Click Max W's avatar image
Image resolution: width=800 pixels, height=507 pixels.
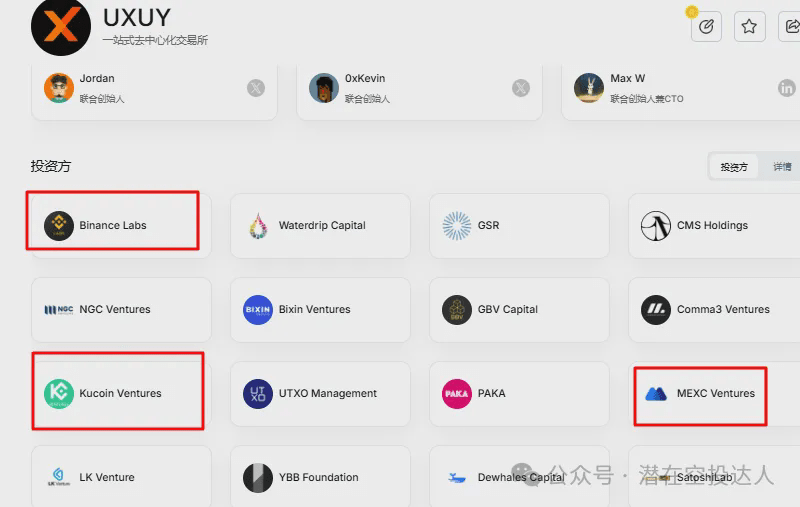click(x=588, y=88)
